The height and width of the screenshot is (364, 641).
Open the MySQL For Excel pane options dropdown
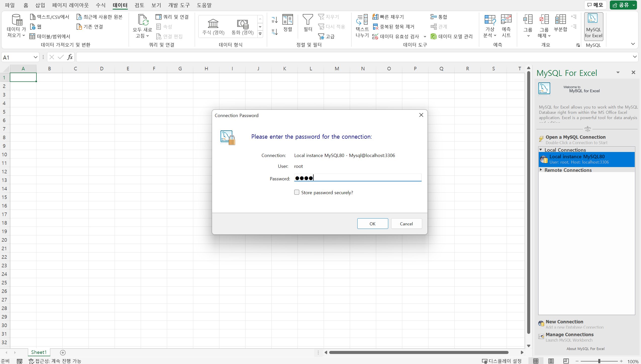[618, 73]
